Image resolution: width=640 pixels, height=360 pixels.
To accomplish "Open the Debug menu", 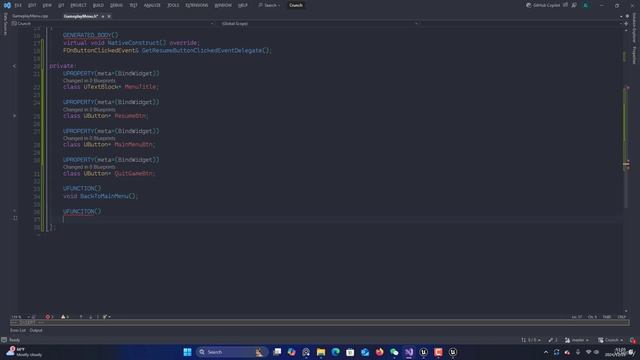I will pyautogui.click(x=116, y=5).
